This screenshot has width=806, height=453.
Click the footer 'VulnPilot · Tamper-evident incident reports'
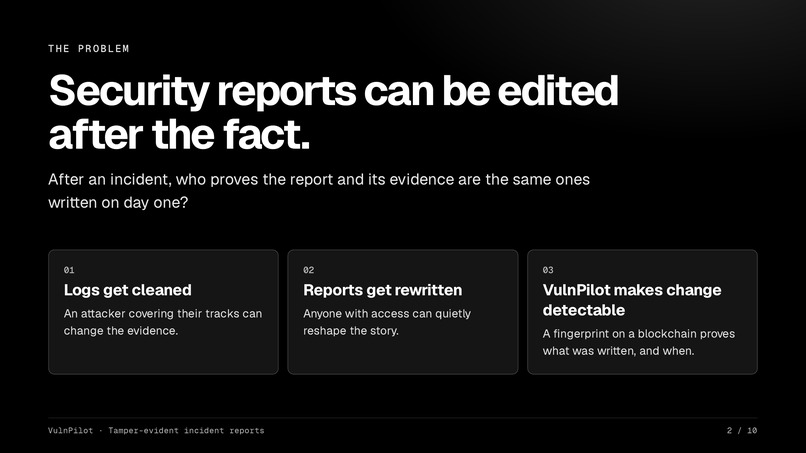[x=156, y=430]
